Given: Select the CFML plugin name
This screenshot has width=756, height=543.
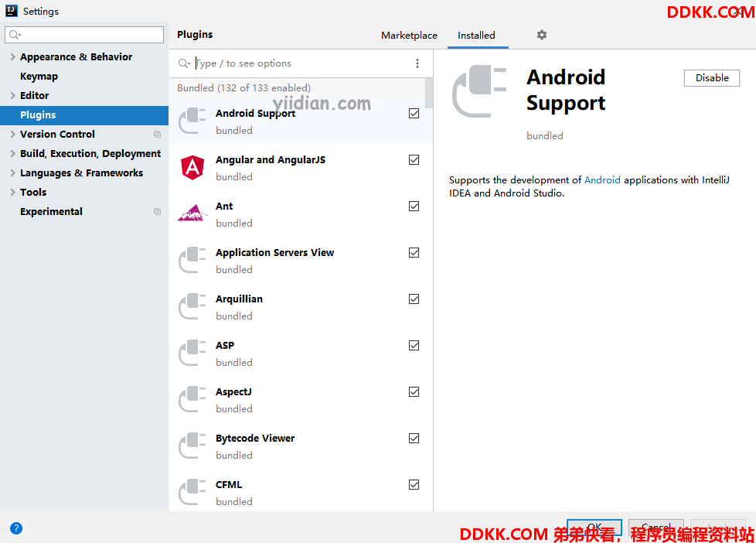Looking at the screenshot, I should [229, 484].
